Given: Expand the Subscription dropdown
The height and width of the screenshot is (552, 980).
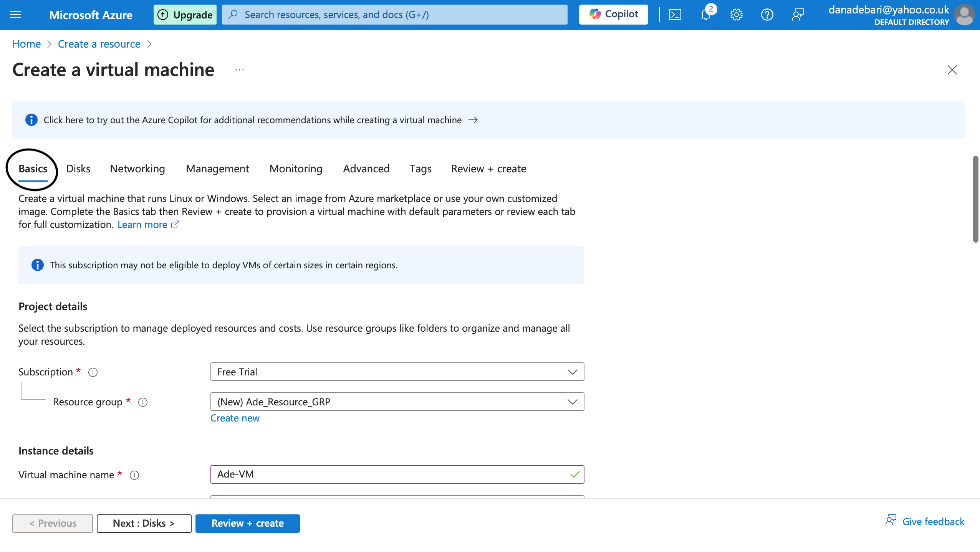Looking at the screenshot, I should [x=397, y=372].
